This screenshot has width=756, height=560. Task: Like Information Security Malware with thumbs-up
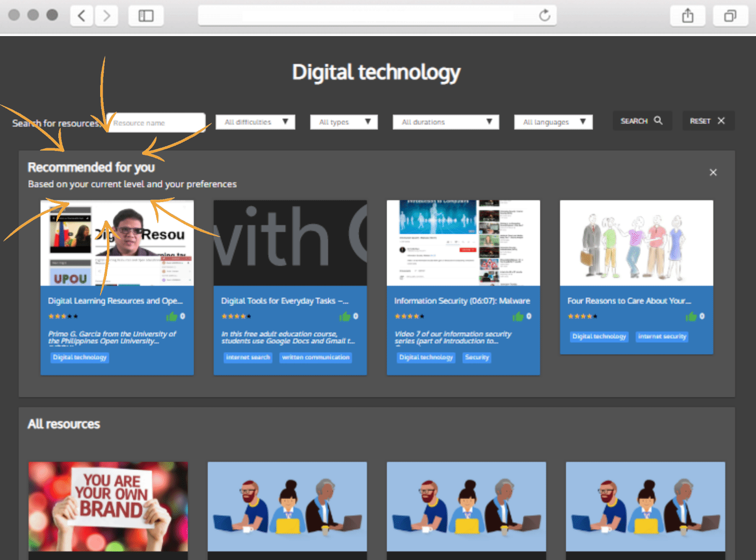[x=518, y=316]
